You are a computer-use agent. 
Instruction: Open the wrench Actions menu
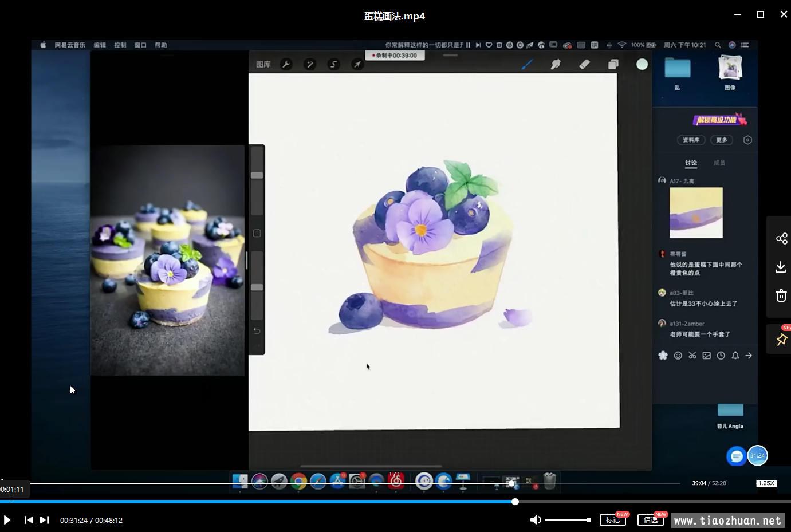coord(286,64)
